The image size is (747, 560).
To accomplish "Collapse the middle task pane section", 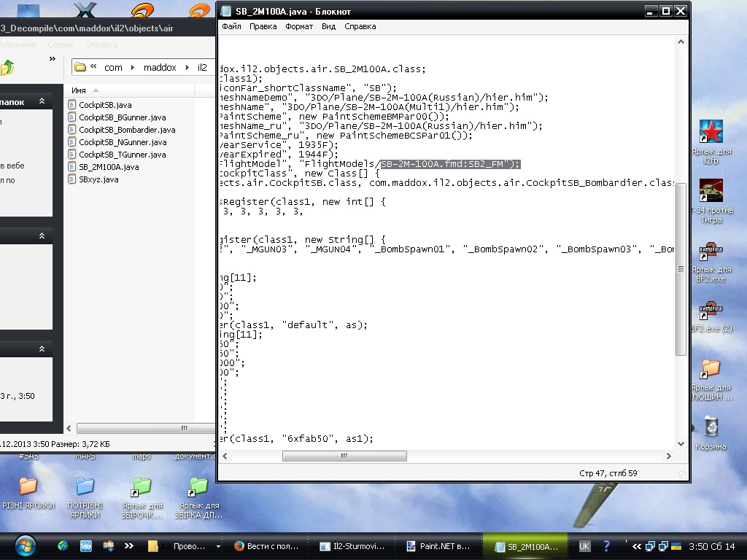I will click(42, 236).
